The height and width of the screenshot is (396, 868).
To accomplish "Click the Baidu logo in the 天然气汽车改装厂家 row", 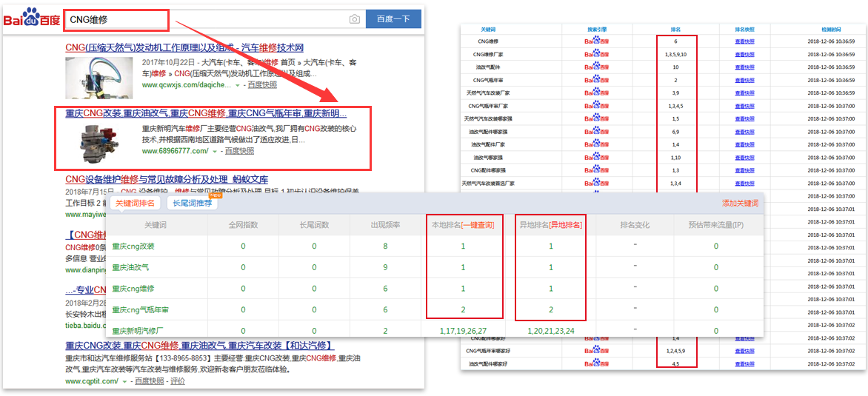I will 597,93.
